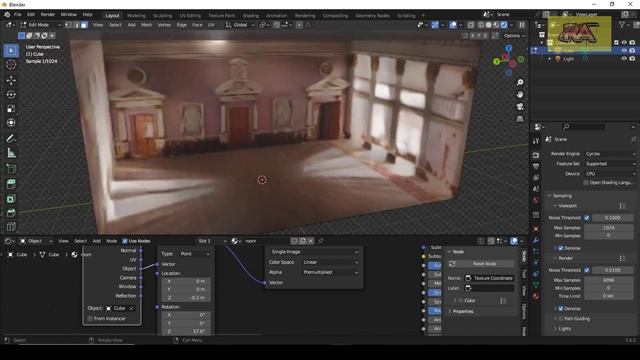This screenshot has width=640, height=360.
Task: Select the Bevel tool
Action: click(x=11, y=213)
